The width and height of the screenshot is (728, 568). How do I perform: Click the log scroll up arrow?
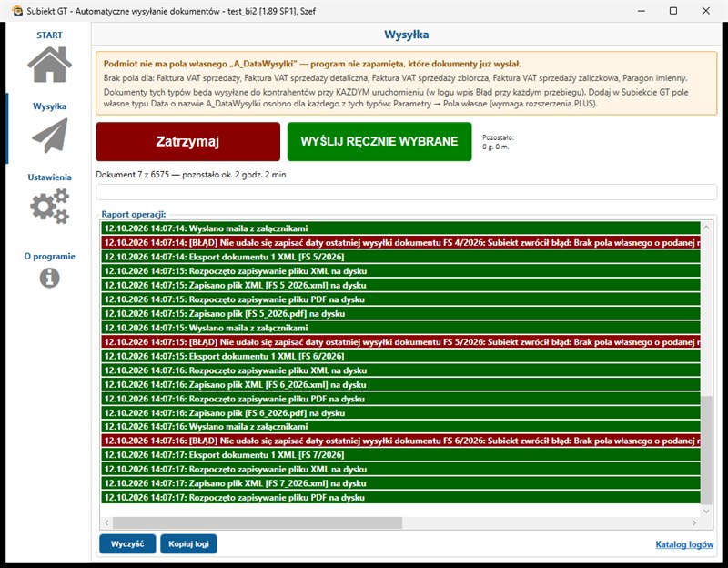tap(706, 228)
